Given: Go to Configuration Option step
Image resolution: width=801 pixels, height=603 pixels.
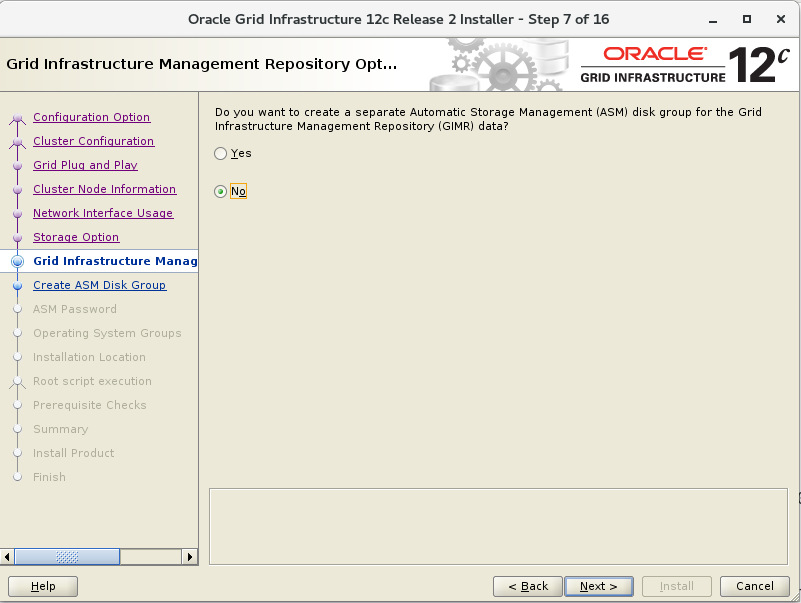Looking at the screenshot, I should 91,117.
